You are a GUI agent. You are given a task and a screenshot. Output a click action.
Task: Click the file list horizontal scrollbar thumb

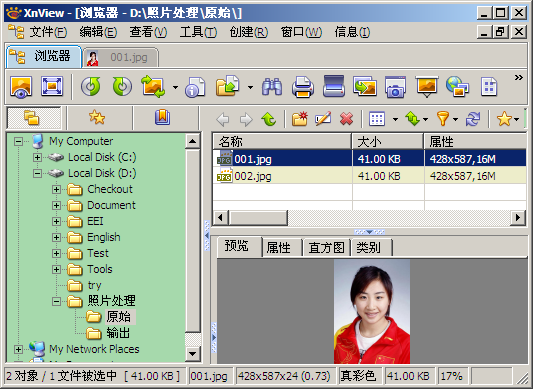coord(258,217)
